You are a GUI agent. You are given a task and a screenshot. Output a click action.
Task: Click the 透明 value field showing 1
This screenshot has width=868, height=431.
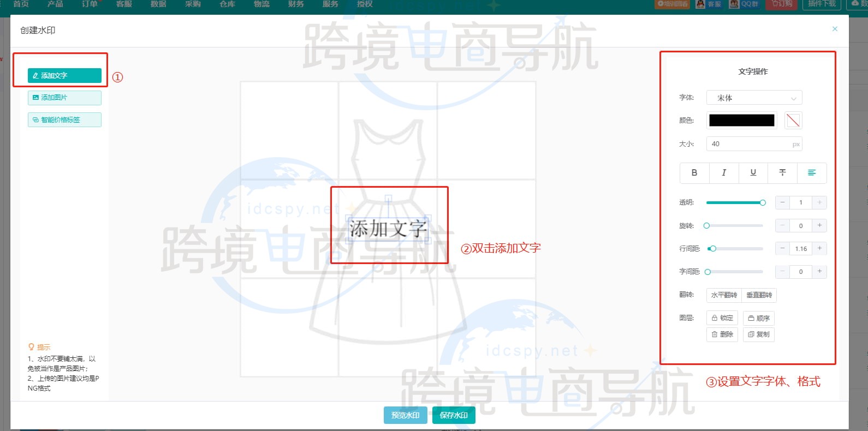[x=801, y=202]
